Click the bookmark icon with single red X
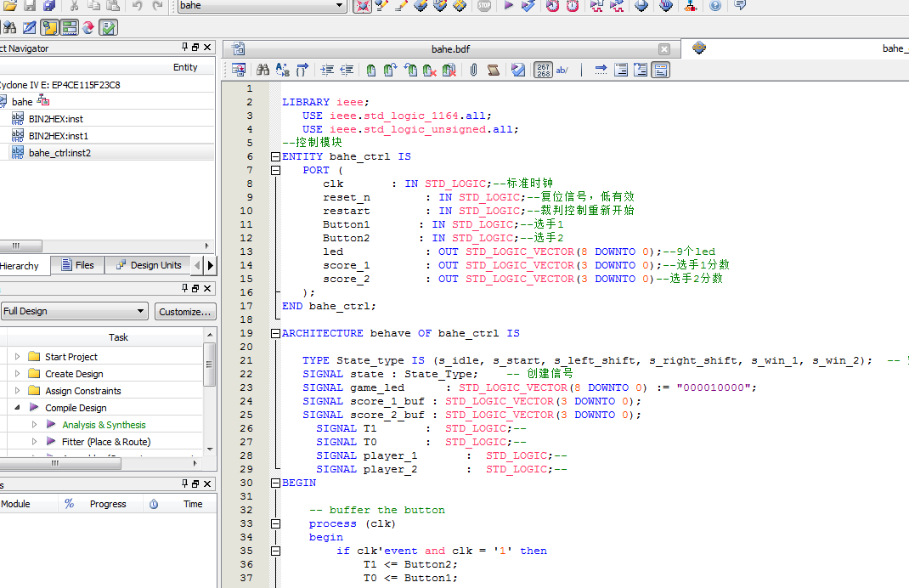The image size is (909, 588). point(430,71)
